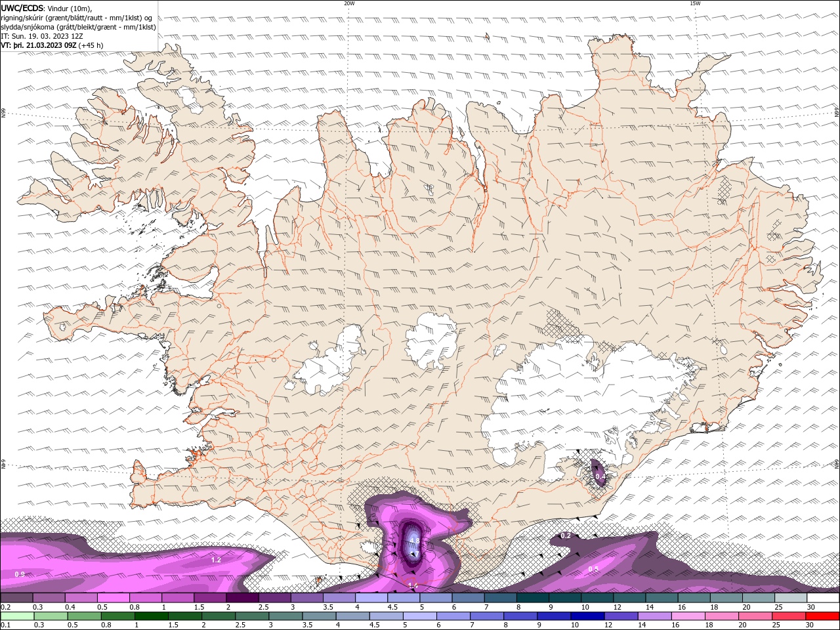Click the '20' label under the upper scale
The image size is (840, 630).
tap(746, 607)
